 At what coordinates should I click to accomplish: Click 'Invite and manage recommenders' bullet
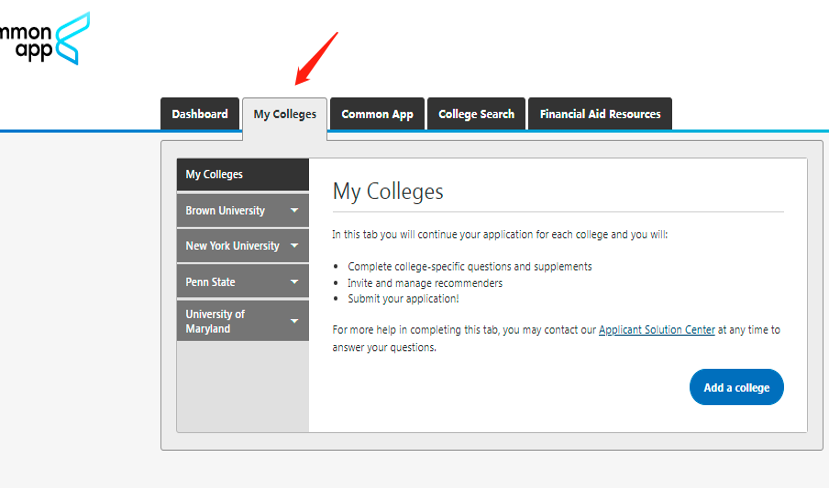[425, 283]
